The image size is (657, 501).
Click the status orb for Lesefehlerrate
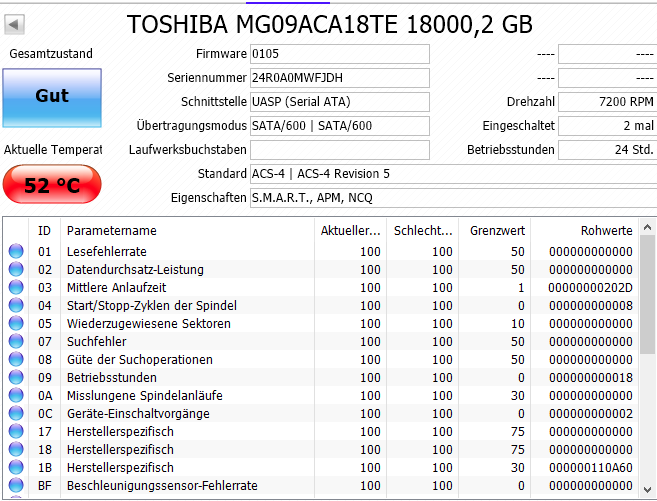(16, 251)
